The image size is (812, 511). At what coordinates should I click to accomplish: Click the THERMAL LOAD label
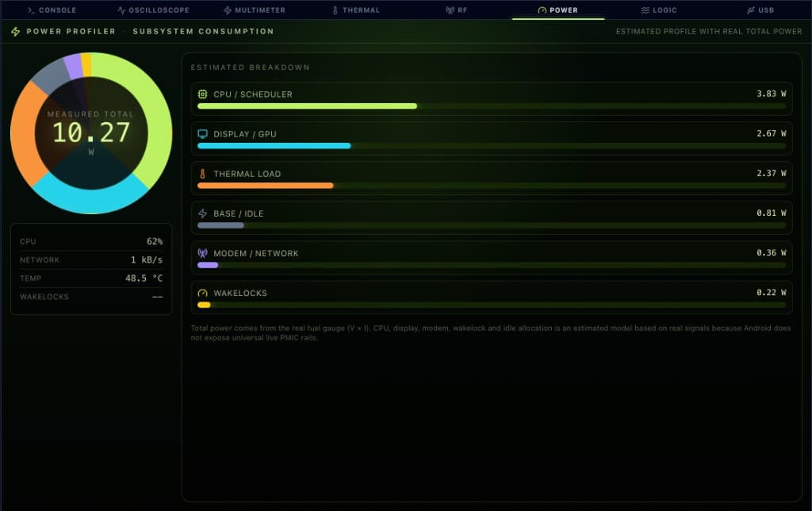pos(247,174)
